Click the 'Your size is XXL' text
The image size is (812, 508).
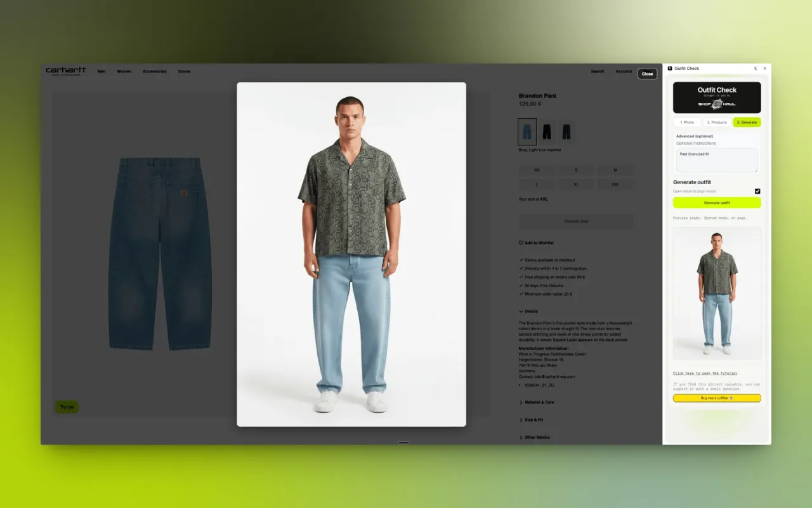tap(534, 199)
